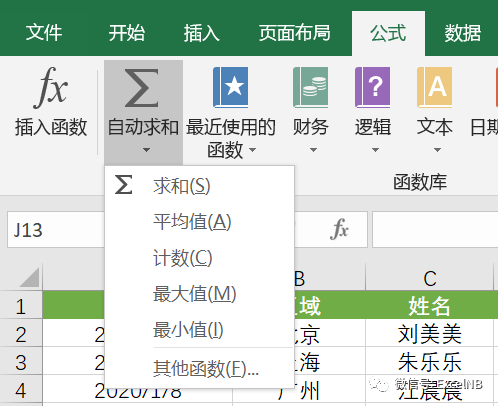Image resolution: width=498 pixels, height=406 pixels.
Task: Switch to the 数据 tab
Action: coord(463,33)
